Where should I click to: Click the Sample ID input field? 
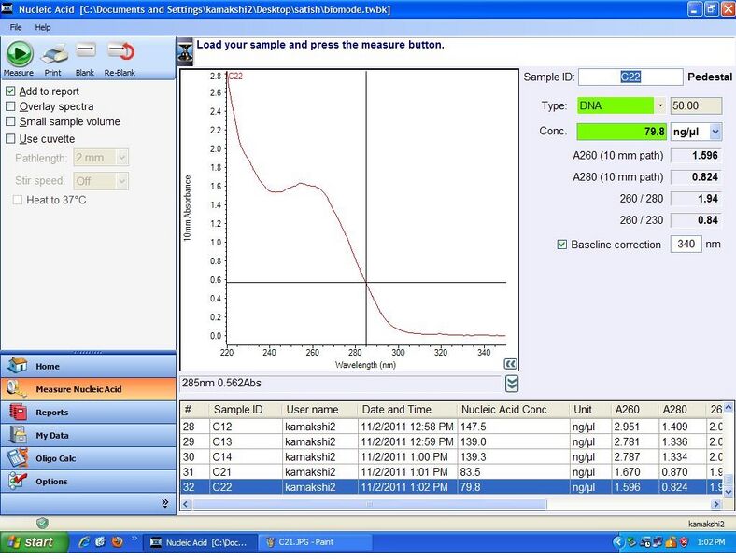630,77
